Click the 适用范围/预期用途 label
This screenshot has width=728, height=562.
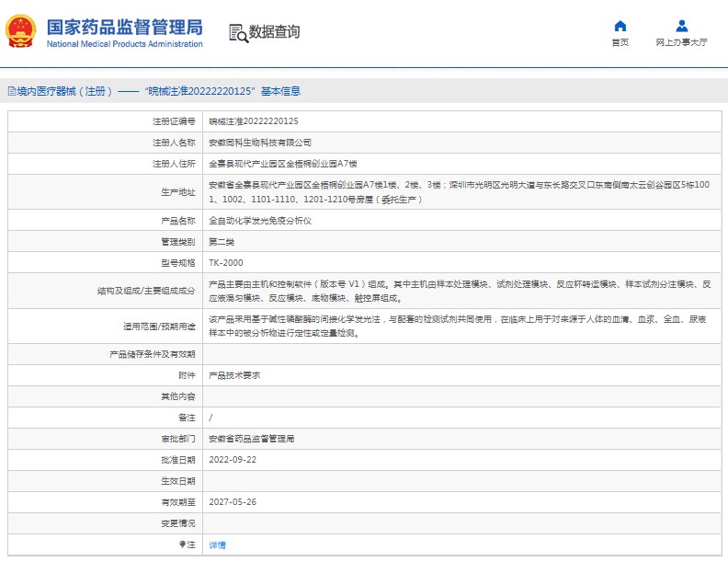(159, 327)
